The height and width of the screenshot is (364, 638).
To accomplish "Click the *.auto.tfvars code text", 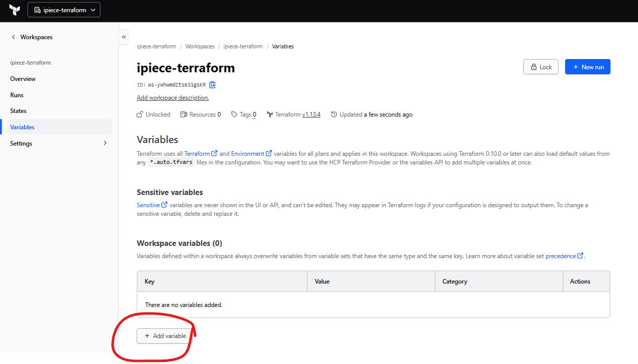I will [171, 162].
